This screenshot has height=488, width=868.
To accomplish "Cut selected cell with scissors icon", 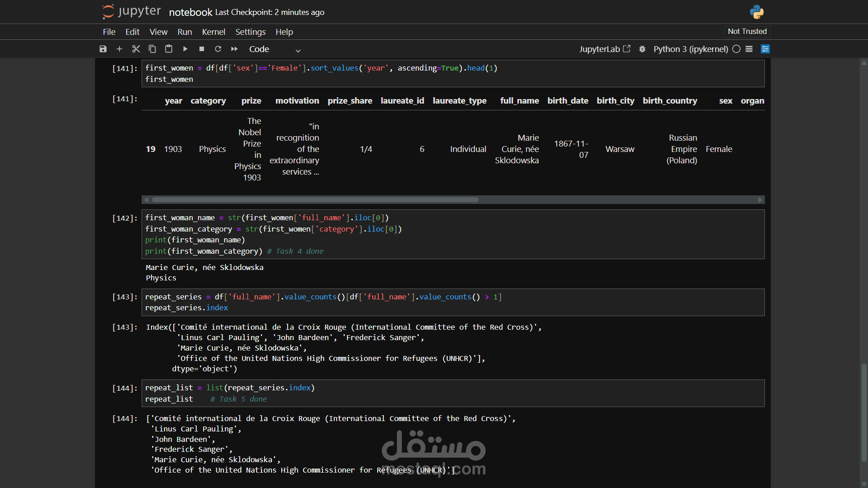I will click(136, 49).
